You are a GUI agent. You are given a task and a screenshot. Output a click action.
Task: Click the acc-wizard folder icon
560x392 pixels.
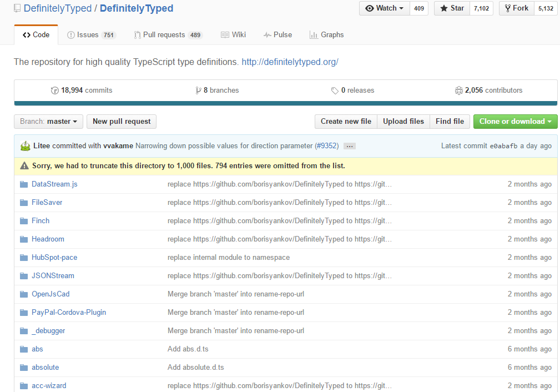(24, 386)
